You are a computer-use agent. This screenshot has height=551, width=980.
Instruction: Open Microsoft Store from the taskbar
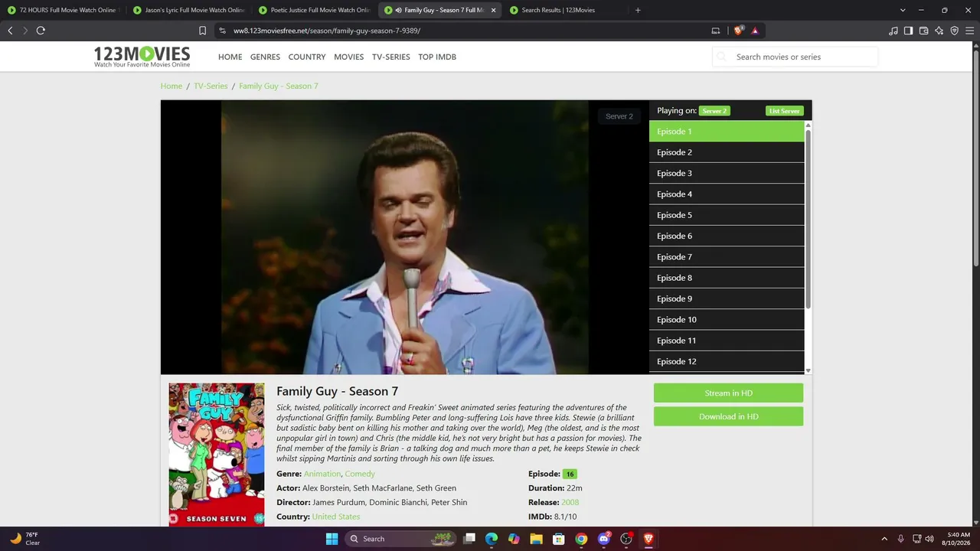click(559, 539)
